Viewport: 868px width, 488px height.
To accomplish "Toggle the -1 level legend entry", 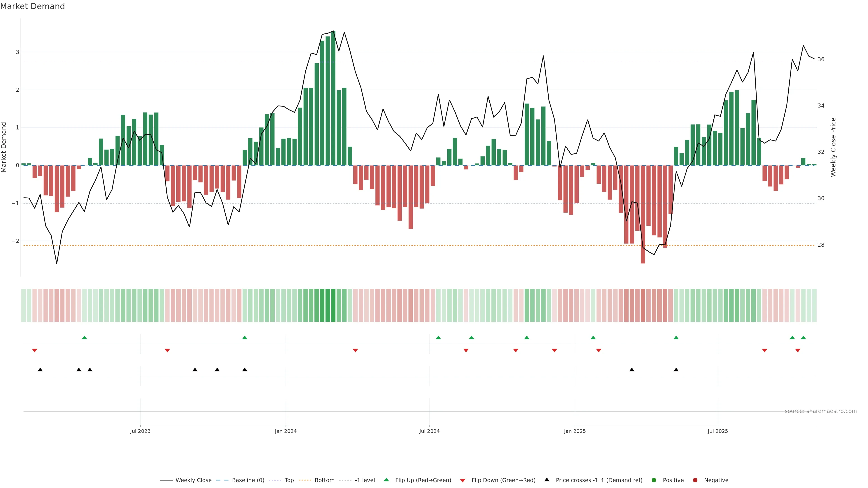I will click(365, 480).
